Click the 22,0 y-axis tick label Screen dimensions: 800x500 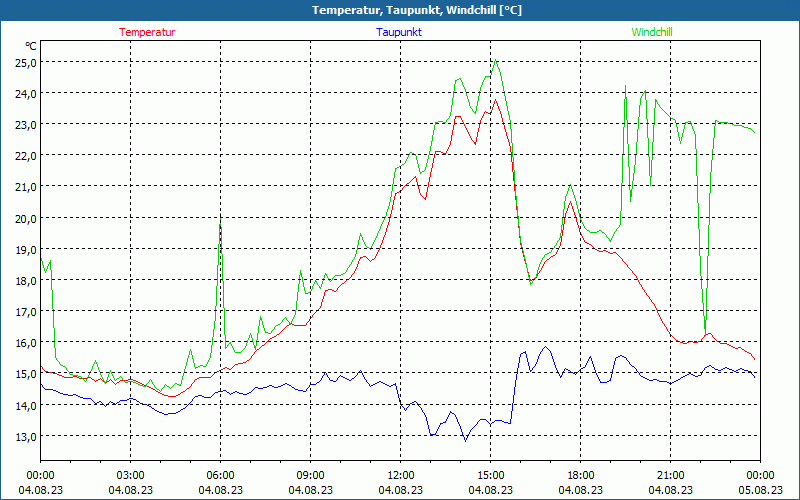[x=25, y=156]
